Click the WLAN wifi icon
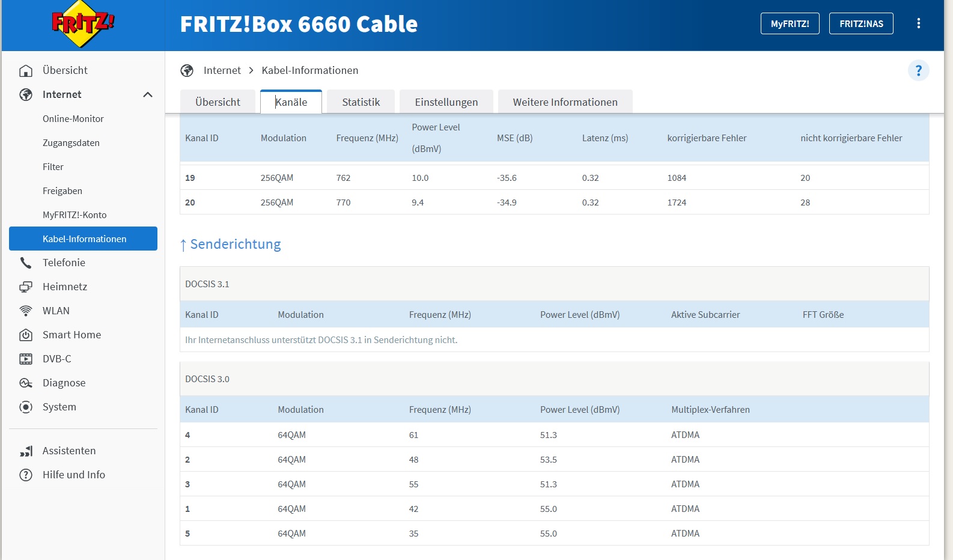The image size is (953, 560). pyautogui.click(x=26, y=311)
